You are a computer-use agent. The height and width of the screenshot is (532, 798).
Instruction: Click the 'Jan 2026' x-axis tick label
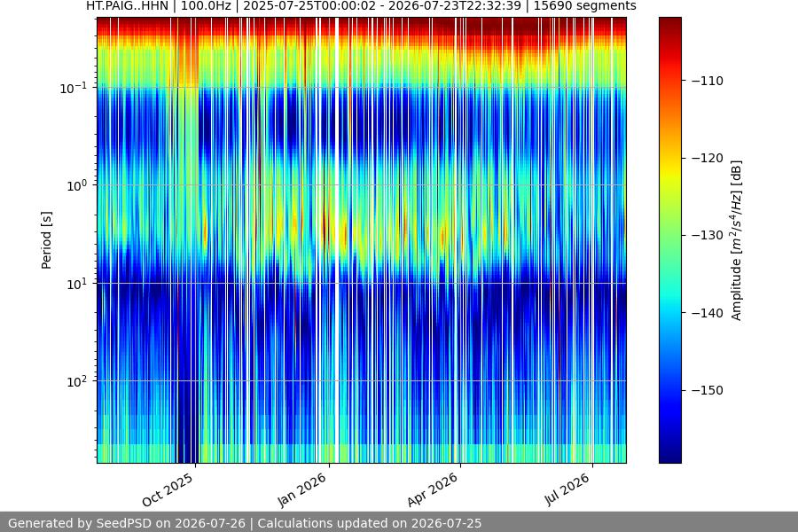pyautogui.click(x=301, y=489)
